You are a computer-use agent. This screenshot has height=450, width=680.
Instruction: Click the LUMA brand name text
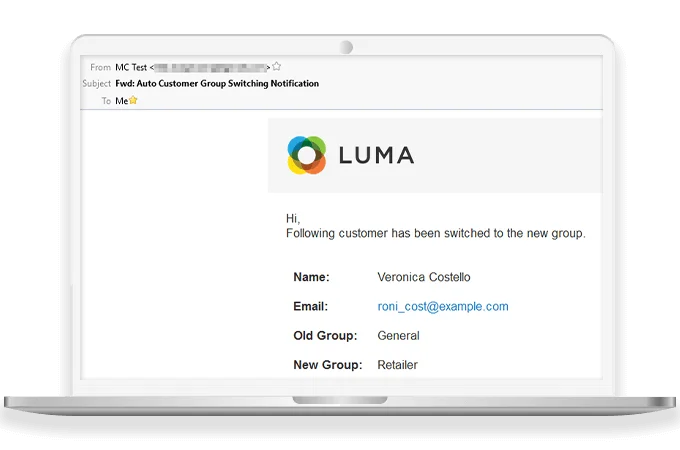pos(376,155)
